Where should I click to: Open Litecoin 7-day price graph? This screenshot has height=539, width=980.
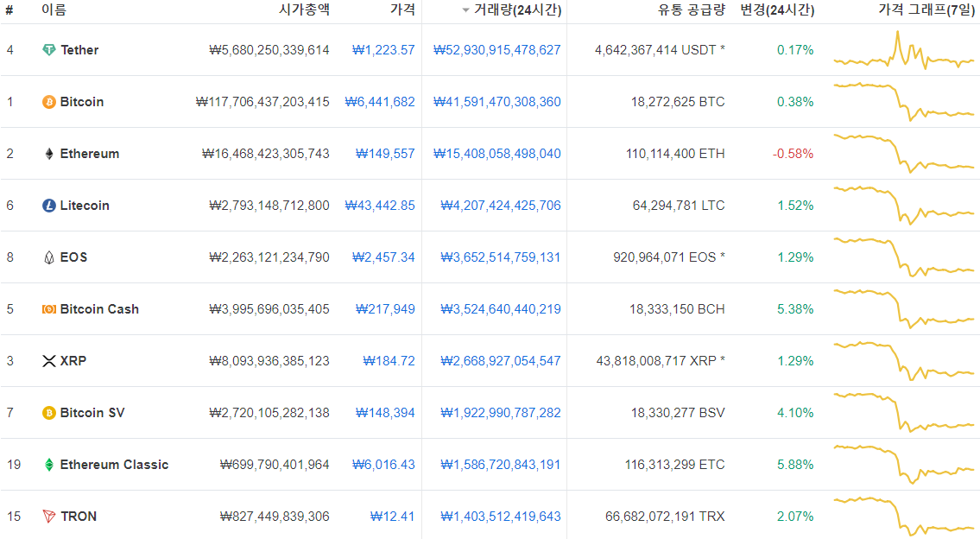point(904,206)
